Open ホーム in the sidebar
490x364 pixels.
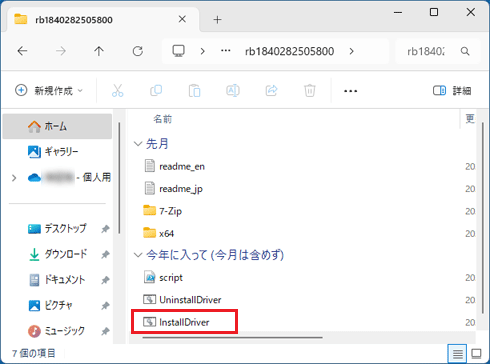[x=57, y=126]
